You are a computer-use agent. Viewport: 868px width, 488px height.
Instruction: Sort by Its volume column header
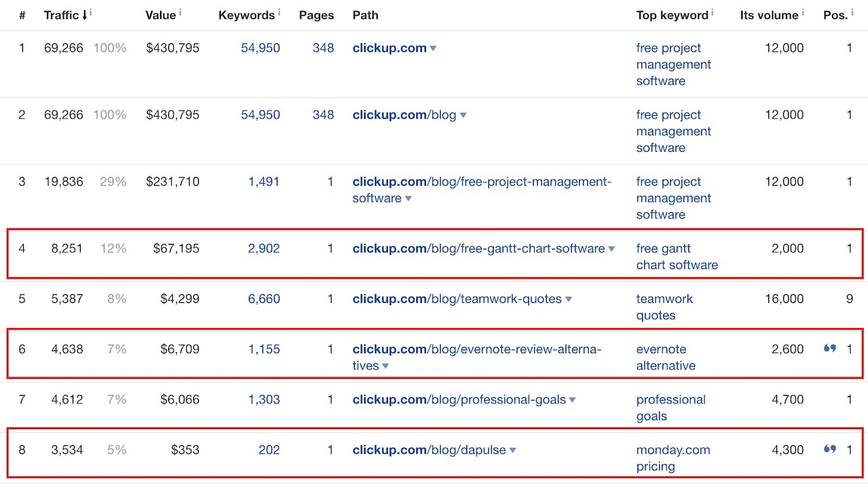click(770, 15)
